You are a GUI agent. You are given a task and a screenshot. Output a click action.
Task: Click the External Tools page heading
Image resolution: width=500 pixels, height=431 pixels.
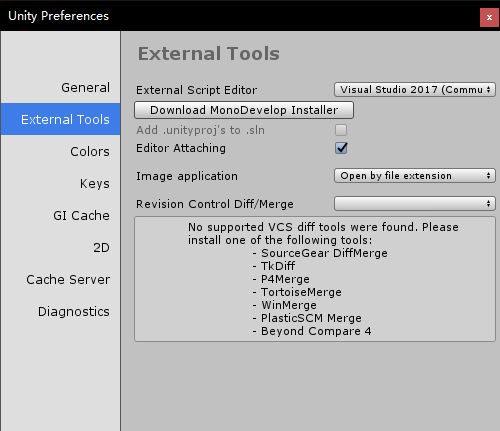[x=209, y=53]
